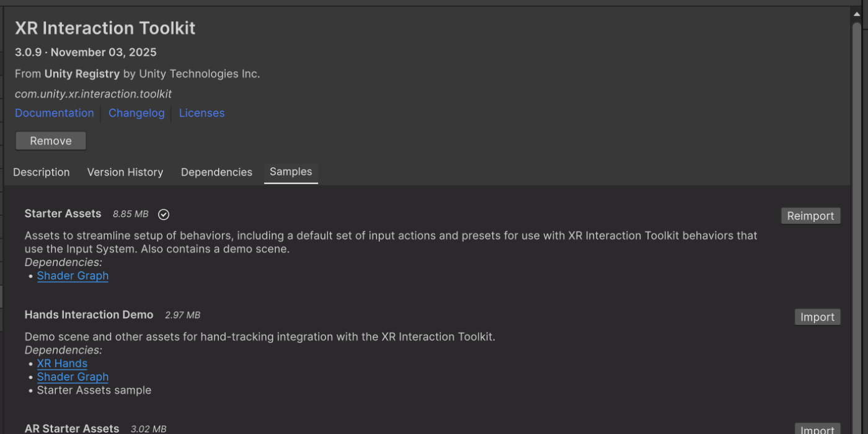Select the Samples tab
The width and height of the screenshot is (868, 434).
coord(291,172)
